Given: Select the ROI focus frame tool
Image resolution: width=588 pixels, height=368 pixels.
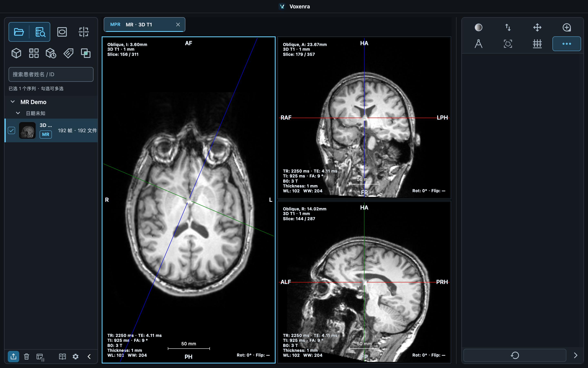Looking at the screenshot, I should pos(508,44).
